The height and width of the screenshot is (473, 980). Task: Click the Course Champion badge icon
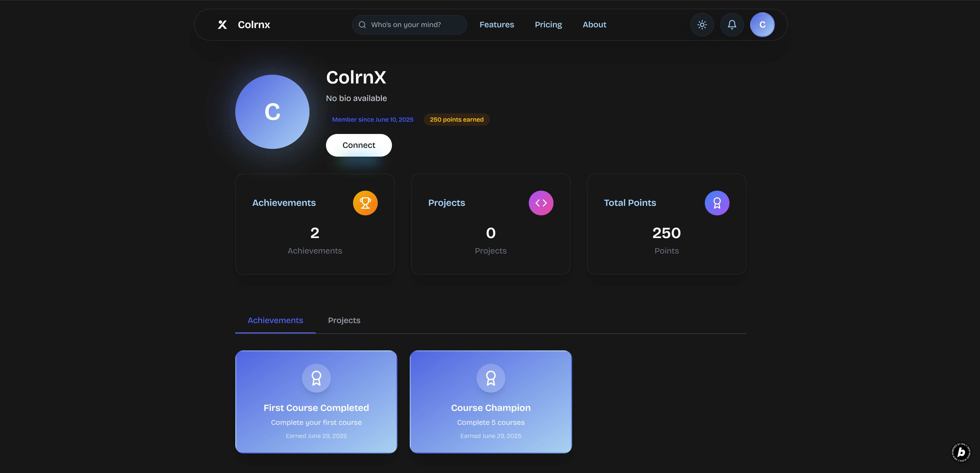point(490,378)
